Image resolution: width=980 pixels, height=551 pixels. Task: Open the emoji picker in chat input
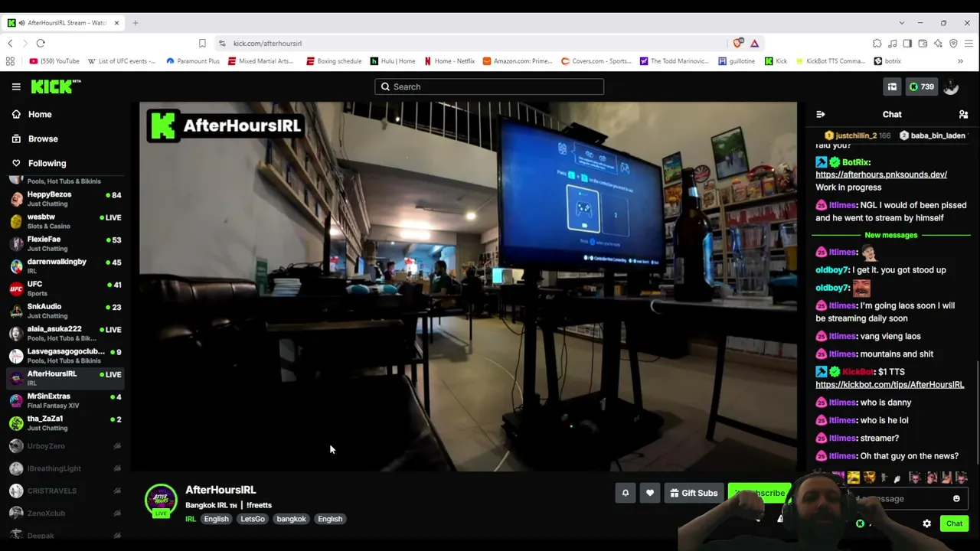956,499
